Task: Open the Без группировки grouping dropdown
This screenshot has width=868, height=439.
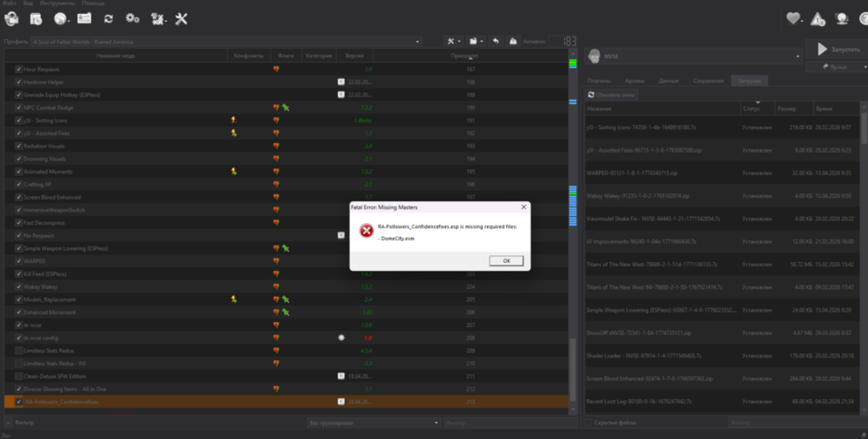Action: (374, 423)
